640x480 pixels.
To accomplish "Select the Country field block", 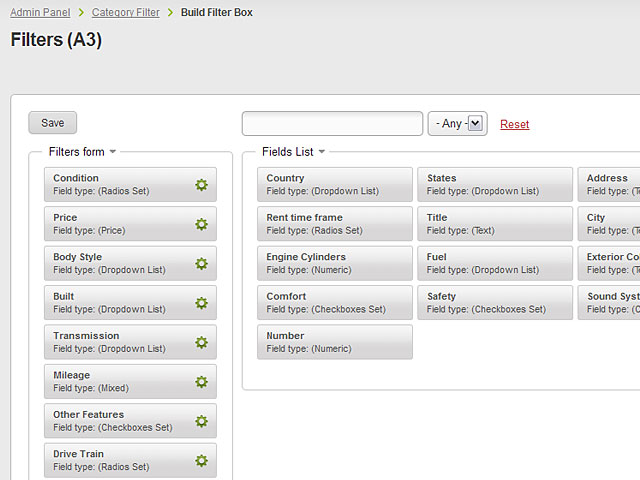I will point(334,184).
